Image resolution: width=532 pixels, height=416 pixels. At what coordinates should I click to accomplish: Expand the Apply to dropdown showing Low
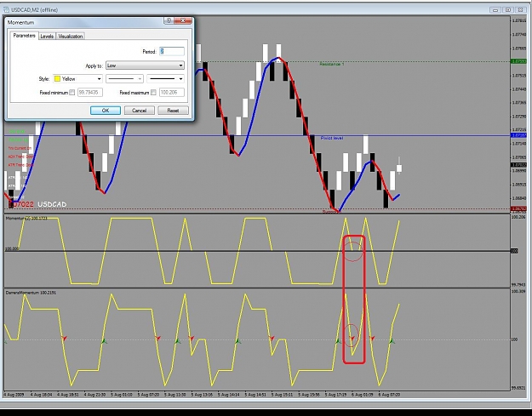click(x=146, y=66)
